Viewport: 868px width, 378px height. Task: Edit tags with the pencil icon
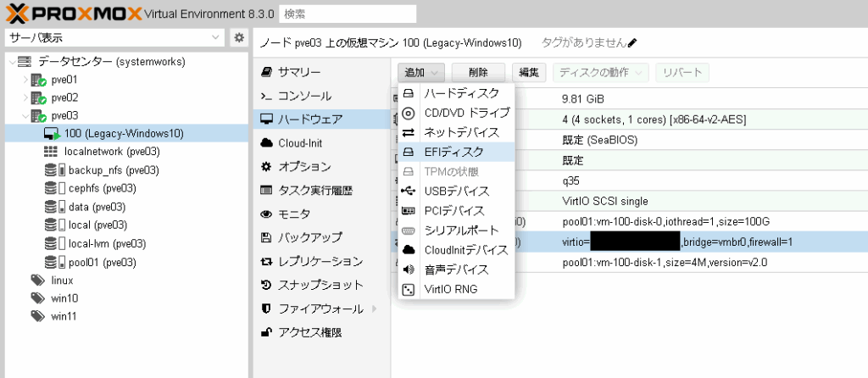coord(633,42)
